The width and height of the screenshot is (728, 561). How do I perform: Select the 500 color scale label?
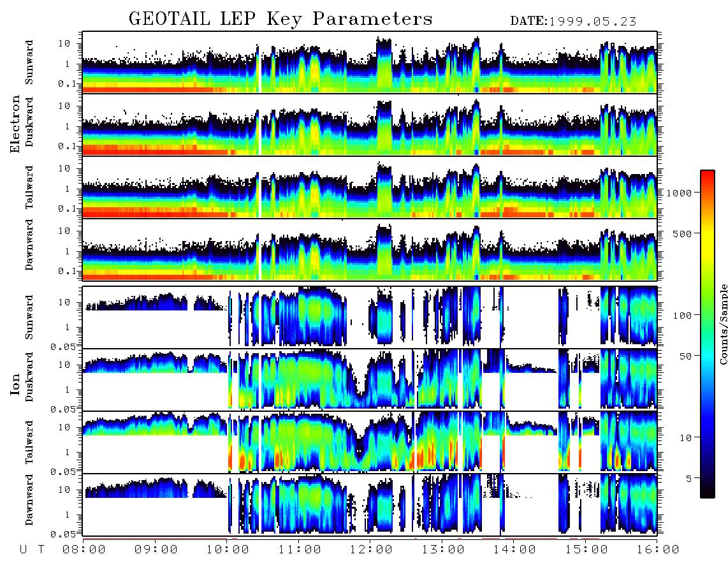[x=683, y=233]
